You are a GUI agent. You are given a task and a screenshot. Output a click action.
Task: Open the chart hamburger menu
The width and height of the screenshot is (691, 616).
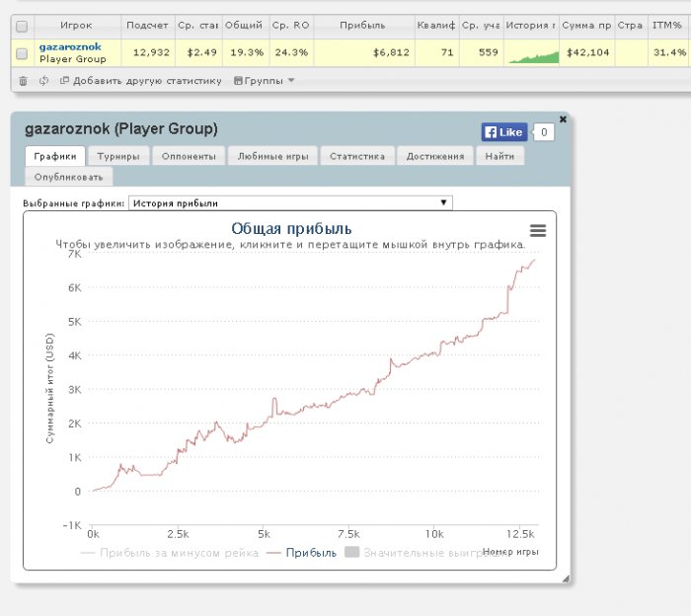[538, 230]
